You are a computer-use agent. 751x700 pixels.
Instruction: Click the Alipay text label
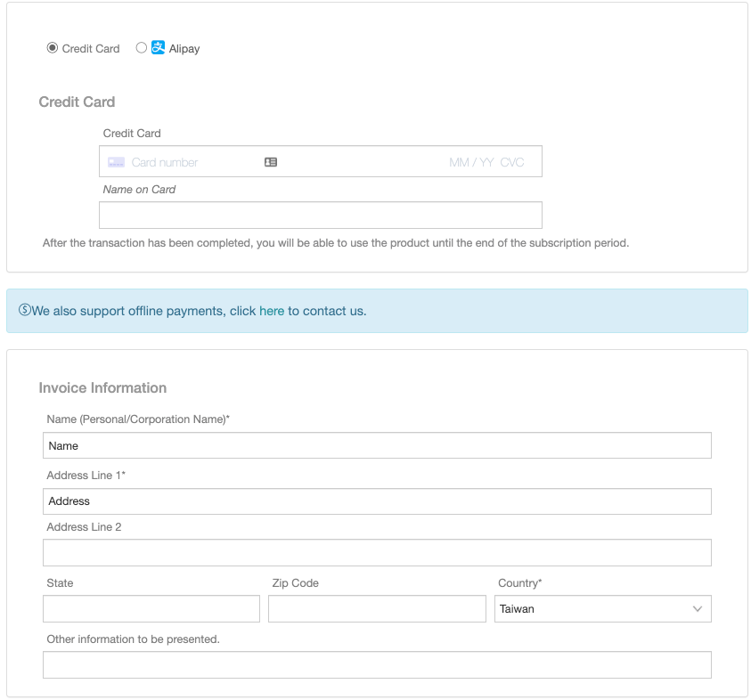click(x=184, y=48)
